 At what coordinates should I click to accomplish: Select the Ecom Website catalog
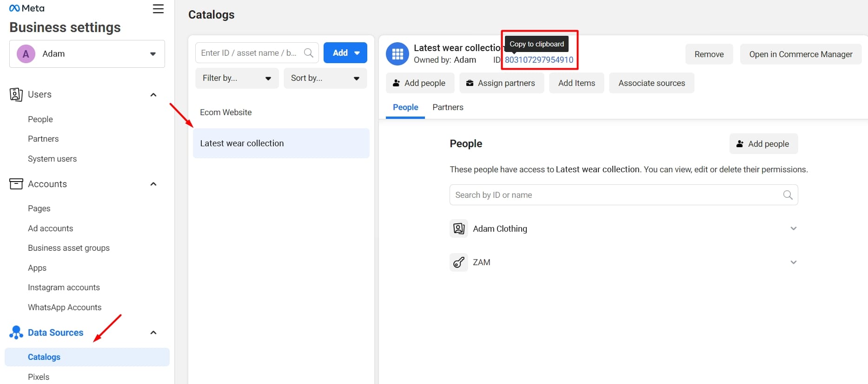(281, 112)
